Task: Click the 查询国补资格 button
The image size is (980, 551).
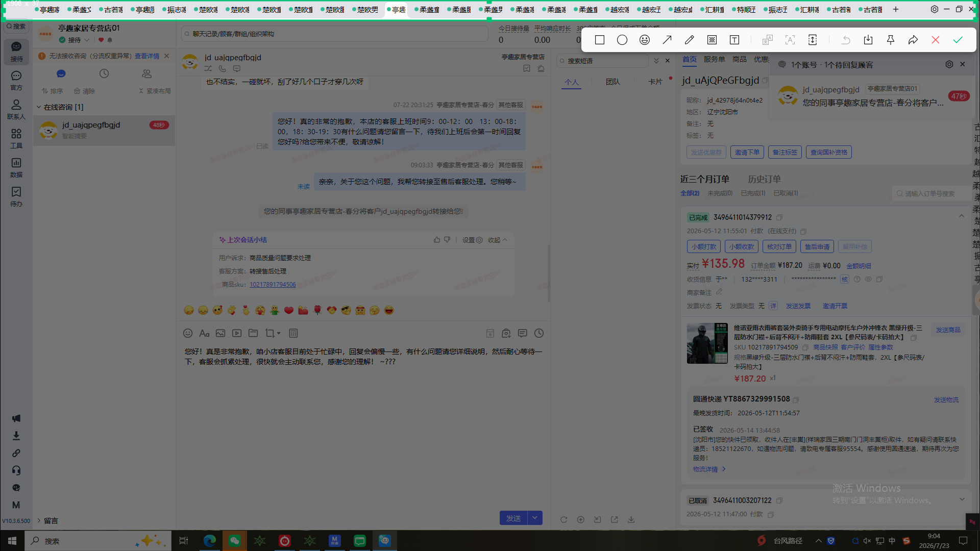Action: pos(829,152)
